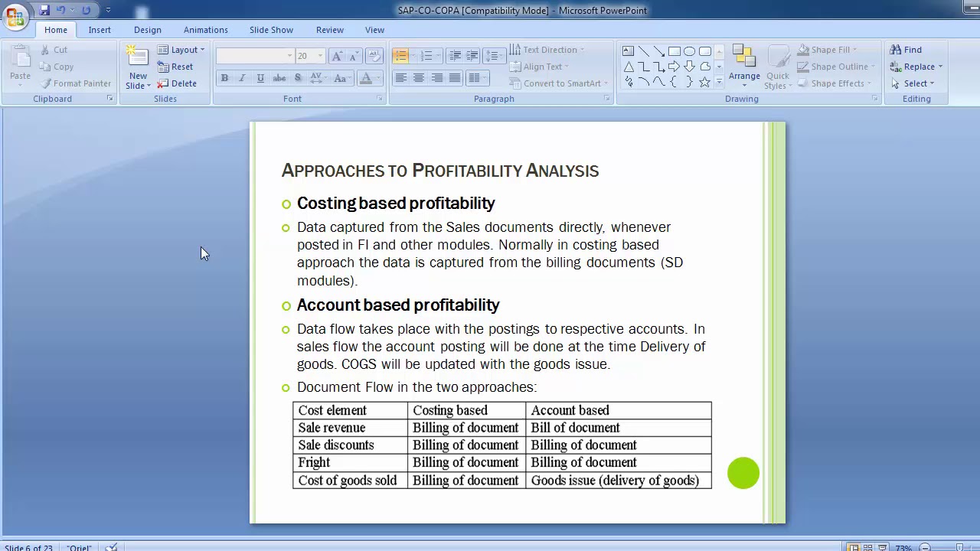
Task: Open Quick Styles gallery
Action: pyautogui.click(x=778, y=67)
